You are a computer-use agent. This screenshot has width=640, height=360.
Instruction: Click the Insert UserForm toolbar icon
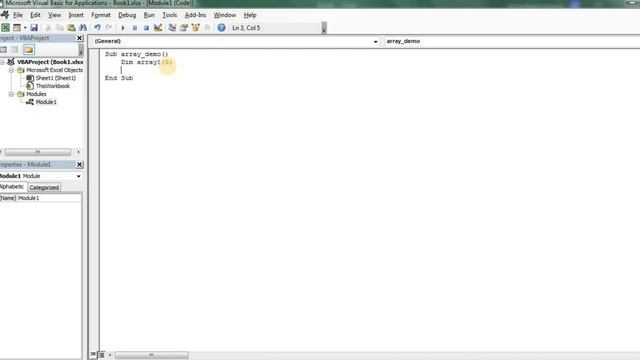[x=17, y=28]
